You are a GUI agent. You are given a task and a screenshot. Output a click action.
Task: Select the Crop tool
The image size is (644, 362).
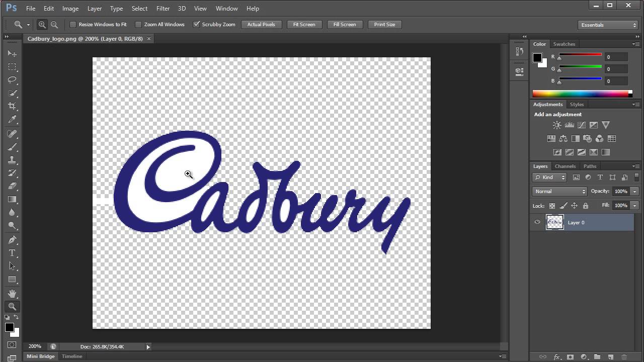pos(13,106)
